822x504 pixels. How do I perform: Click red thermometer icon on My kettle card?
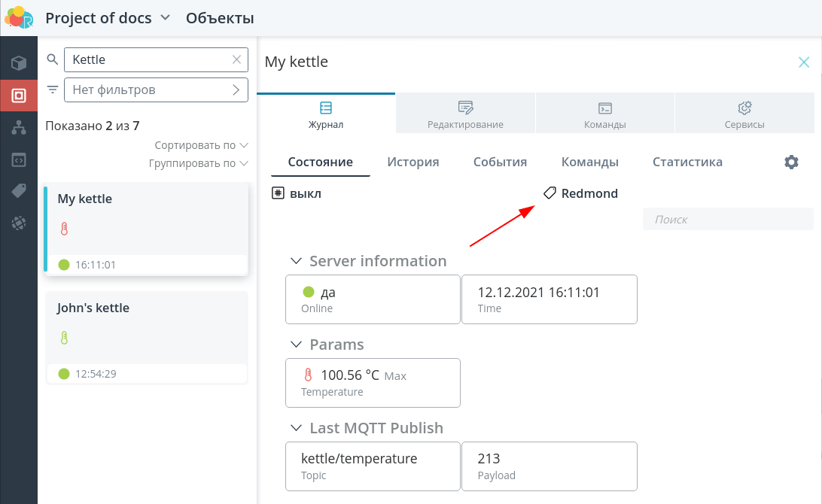coord(64,229)
